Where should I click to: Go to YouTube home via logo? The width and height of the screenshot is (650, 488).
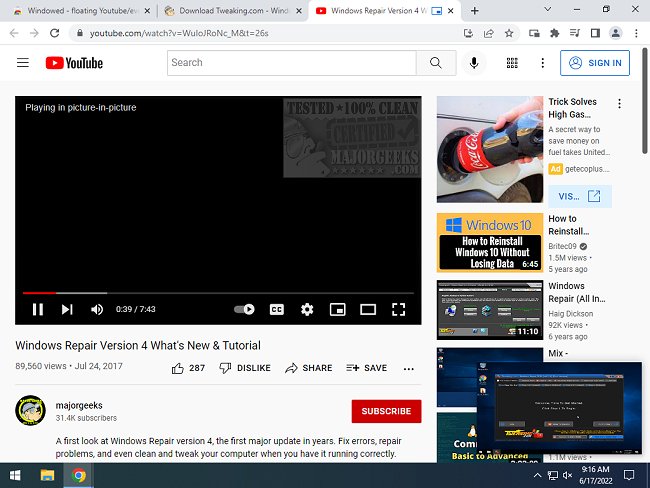point(74,63)
